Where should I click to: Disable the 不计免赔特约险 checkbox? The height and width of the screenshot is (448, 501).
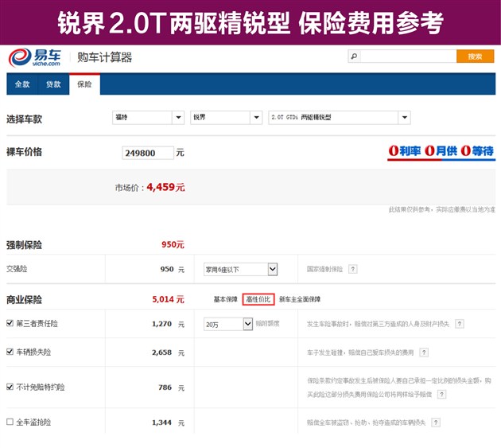(x=10, y=388)
